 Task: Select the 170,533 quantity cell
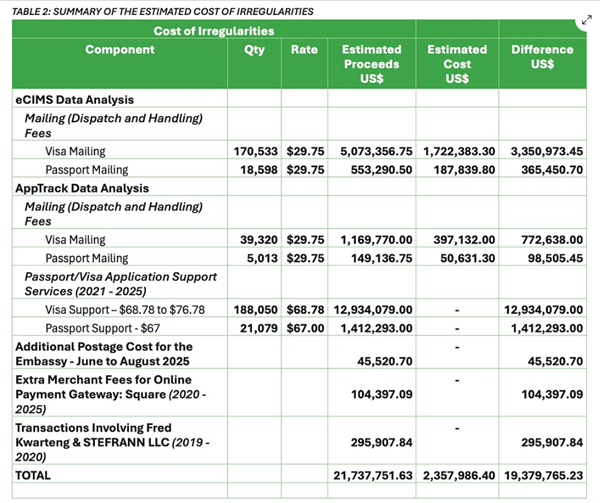[x=256, y=151]
